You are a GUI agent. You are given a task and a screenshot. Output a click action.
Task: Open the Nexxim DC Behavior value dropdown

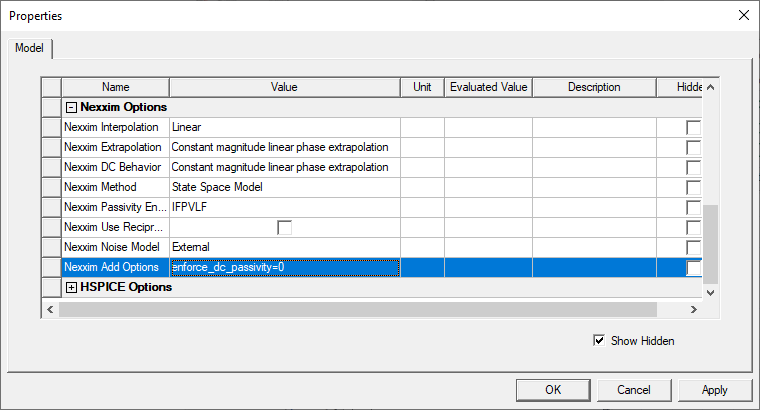pos(285,167)
